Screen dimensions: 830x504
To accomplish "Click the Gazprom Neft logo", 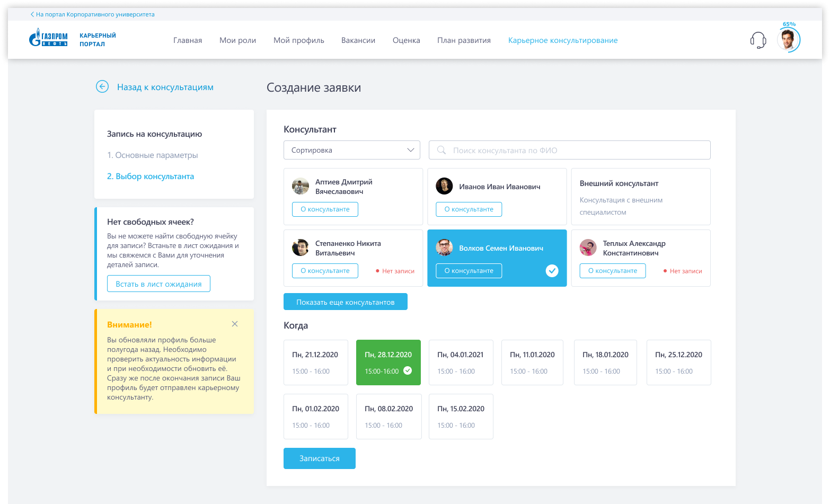I will click(x=48, y=38).
